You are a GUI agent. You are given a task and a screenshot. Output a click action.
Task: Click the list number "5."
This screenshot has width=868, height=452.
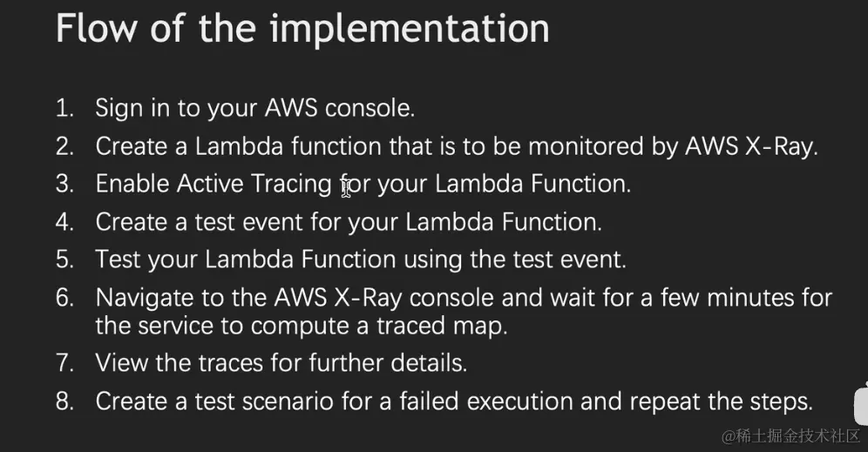pyautogui.click(x=65, y=260)
